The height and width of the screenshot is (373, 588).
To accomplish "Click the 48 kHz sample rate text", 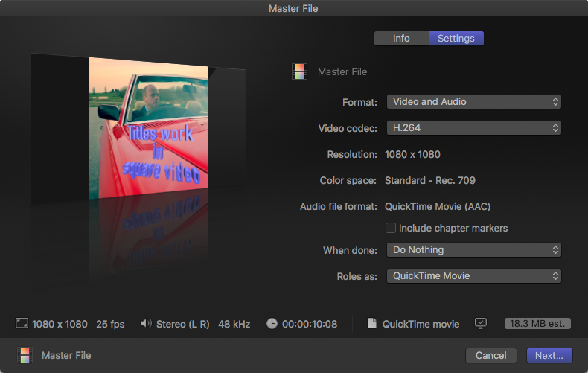I will [x=234, y=324].
